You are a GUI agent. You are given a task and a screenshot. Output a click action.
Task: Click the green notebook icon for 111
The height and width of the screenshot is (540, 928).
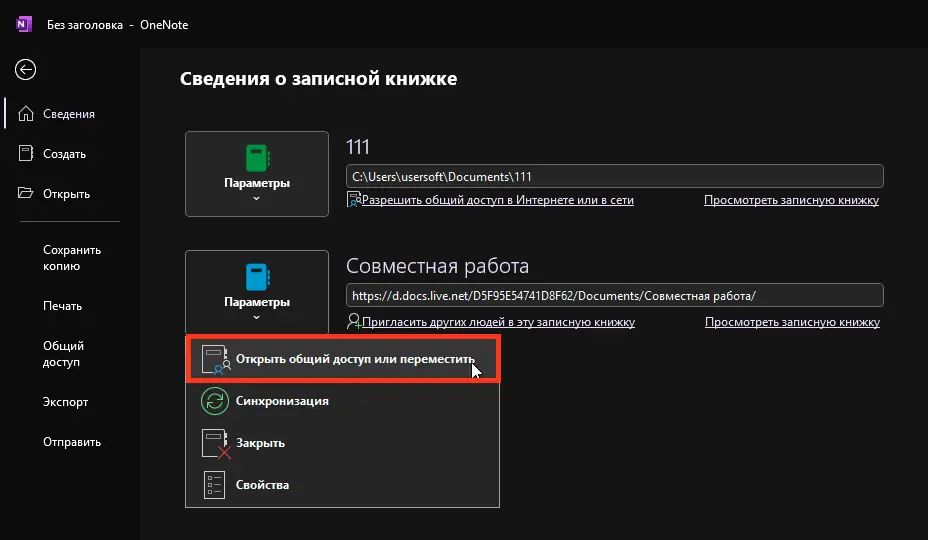[x=257, y=158]
